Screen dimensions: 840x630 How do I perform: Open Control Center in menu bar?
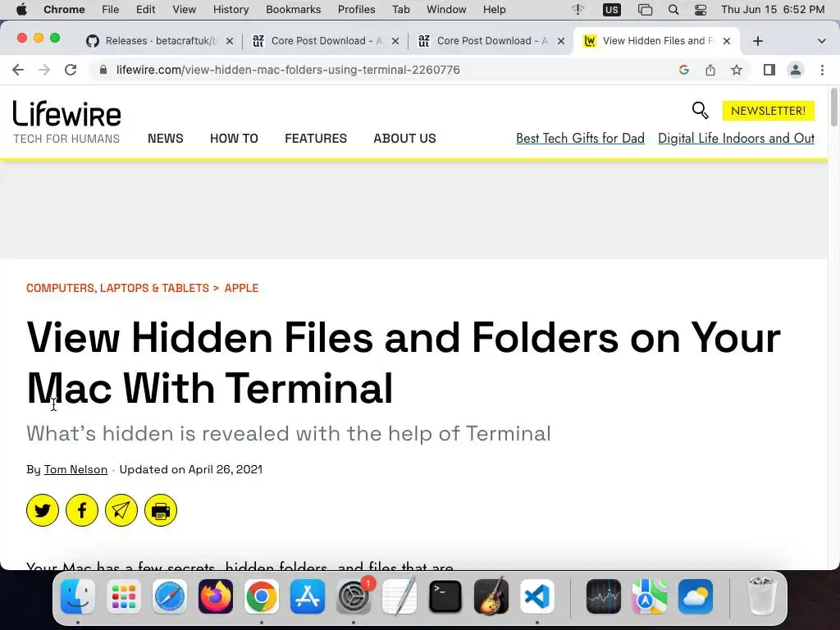[701, 10]
